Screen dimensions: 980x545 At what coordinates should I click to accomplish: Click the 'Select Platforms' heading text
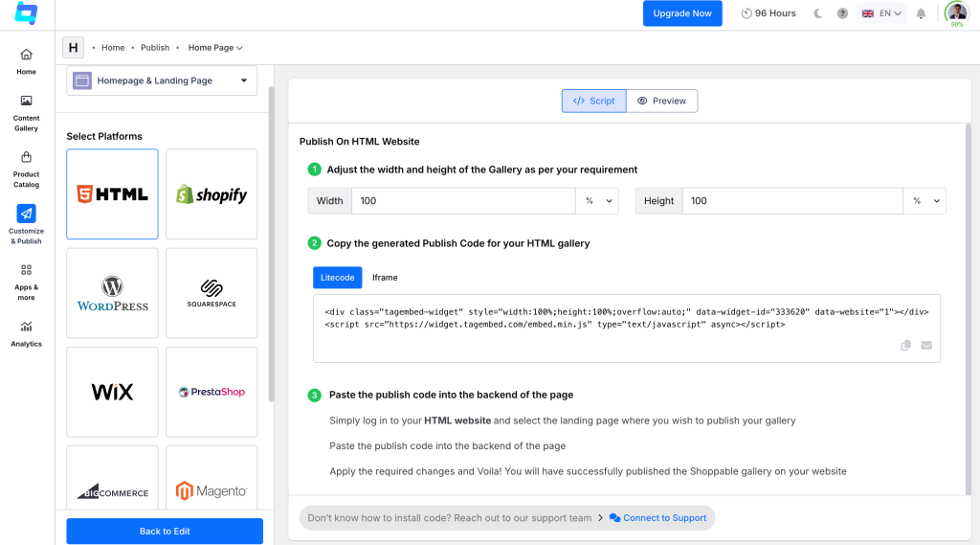(104, 136)
